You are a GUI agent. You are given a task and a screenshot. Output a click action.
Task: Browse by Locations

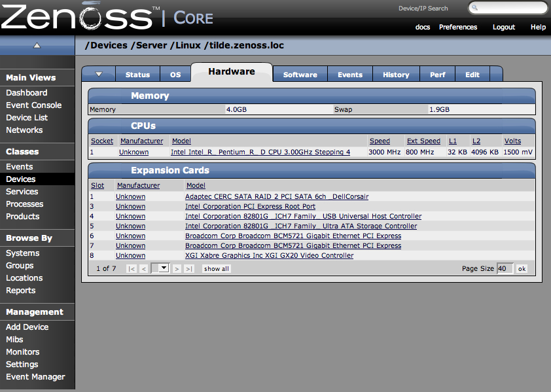[24, 277]
